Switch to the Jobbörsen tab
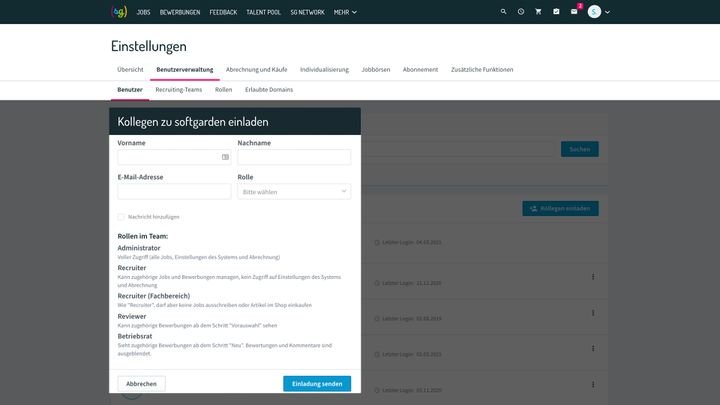This screenshot has width=720, height=405. 376,70
